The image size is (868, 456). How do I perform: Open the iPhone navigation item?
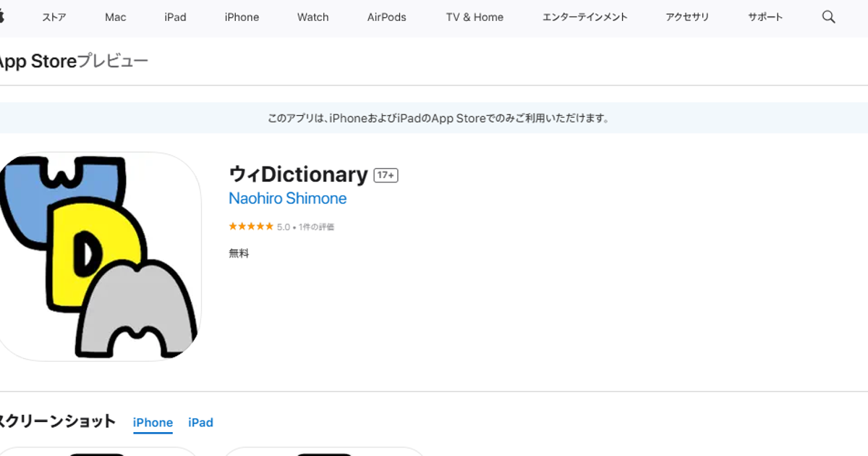click(x=242, y=17)
